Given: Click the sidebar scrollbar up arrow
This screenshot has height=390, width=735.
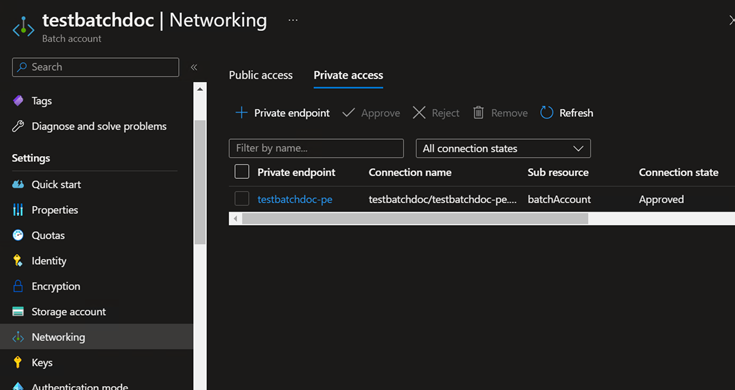Looking at the screenshot, I should pos(200,89).
